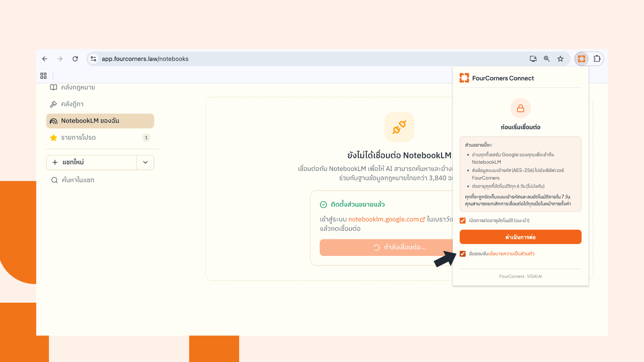Toggle the privacy policy acceptance checkbox
The height and width of the screenshot is (362, 644).
(x=463, y=254)
